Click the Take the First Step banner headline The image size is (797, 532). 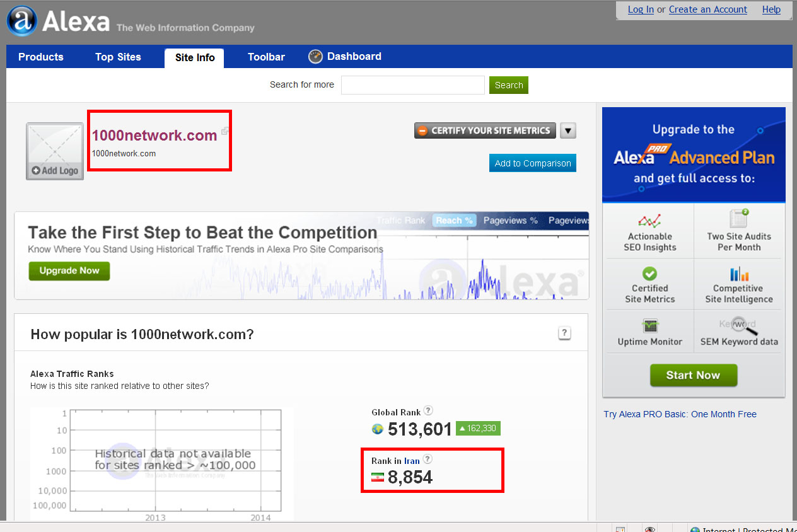click(x=202, y=233)
